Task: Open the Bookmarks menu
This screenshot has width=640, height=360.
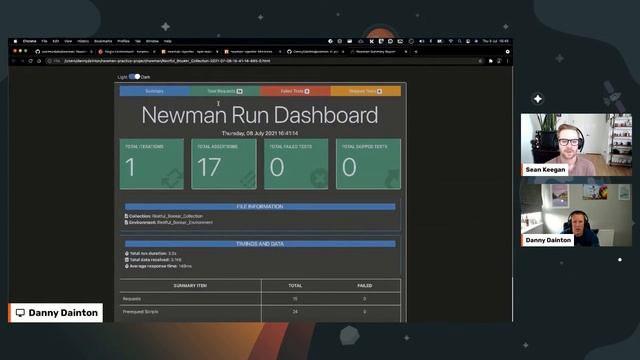Action: coord(103,41)
